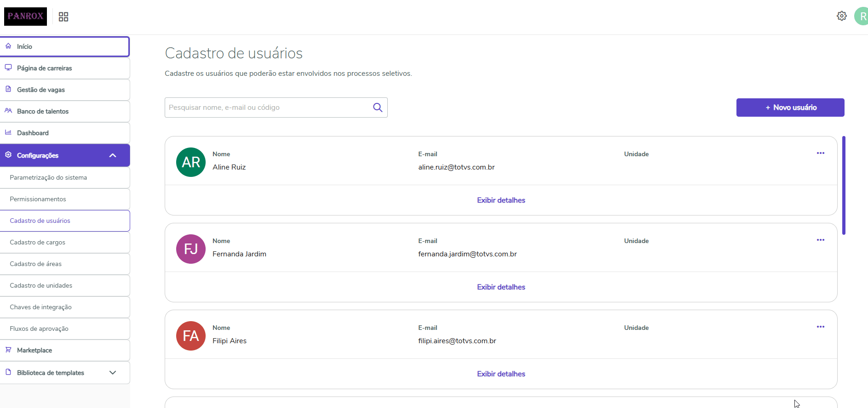Open Parametrização do sistema submenu
This screenshot has width=868, height=408.
pyautogui.click(x=65, y=177)
